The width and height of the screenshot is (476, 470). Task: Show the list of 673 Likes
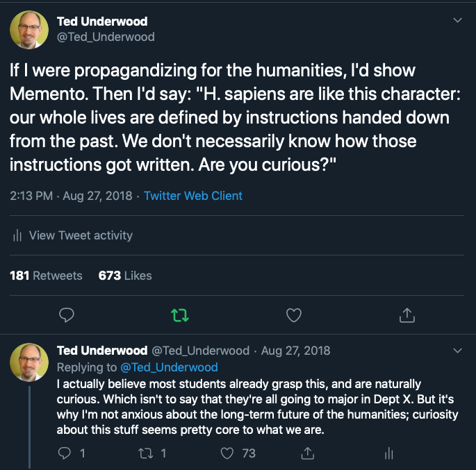125,276
